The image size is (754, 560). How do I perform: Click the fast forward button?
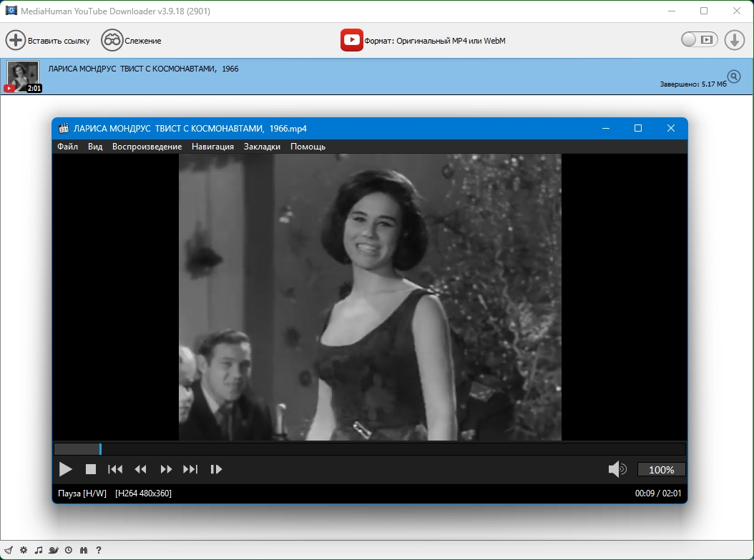[x=166, y=469]
